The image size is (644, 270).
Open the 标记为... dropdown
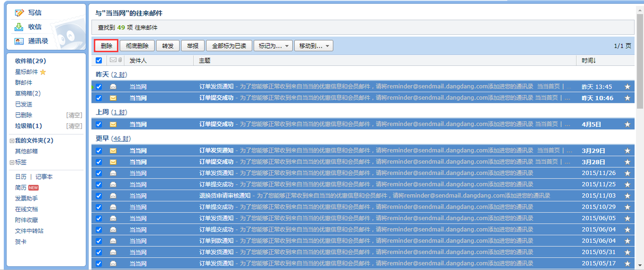coord(273,46)
